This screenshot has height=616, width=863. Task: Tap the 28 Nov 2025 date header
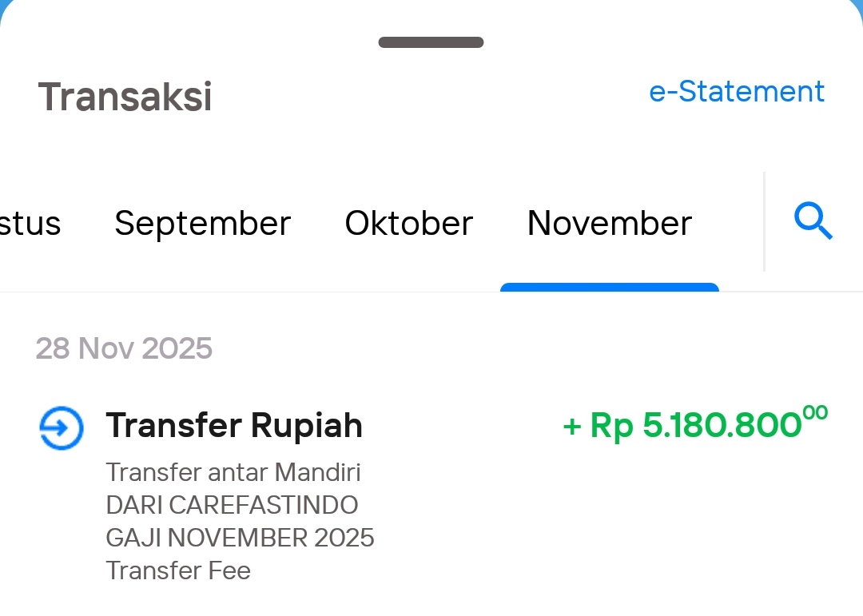point(124,348)
